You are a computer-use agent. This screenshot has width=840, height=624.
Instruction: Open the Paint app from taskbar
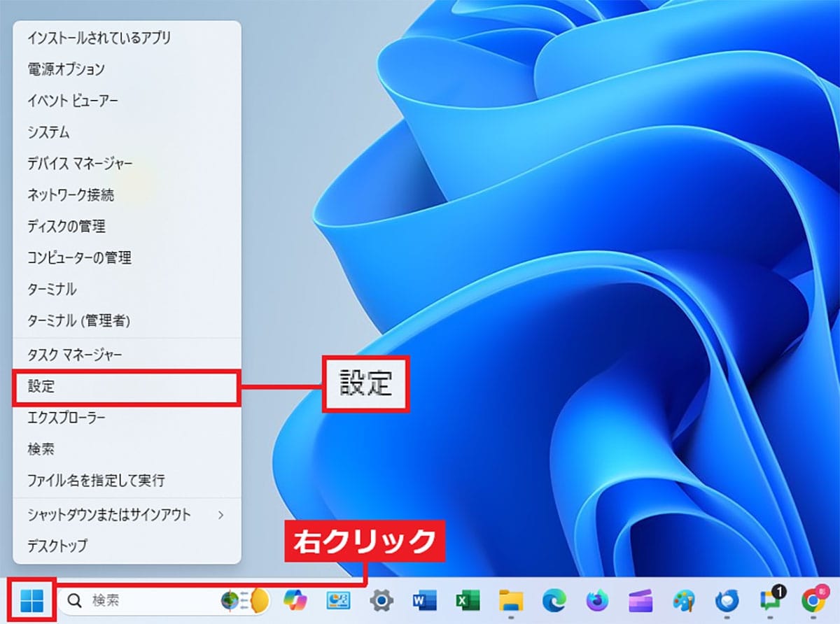[683, 600]
